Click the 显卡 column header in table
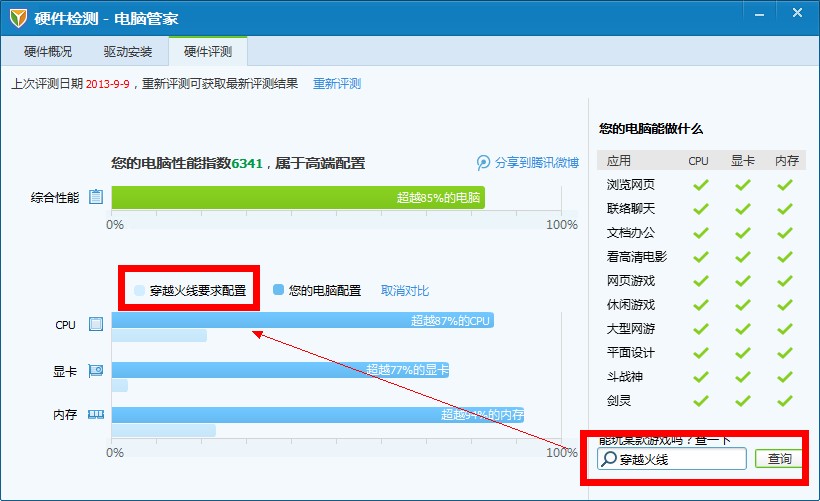The image size is (820, 501). [743, 161]
